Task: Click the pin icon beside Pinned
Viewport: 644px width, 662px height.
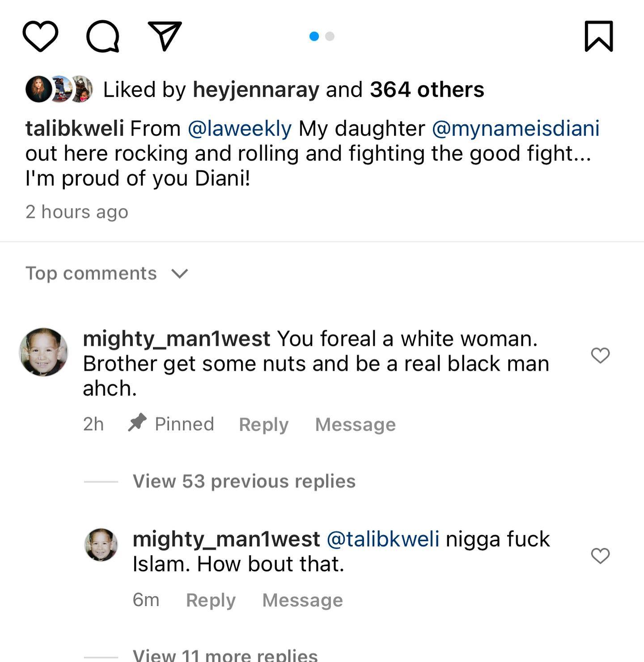Action: coord(137,423)
